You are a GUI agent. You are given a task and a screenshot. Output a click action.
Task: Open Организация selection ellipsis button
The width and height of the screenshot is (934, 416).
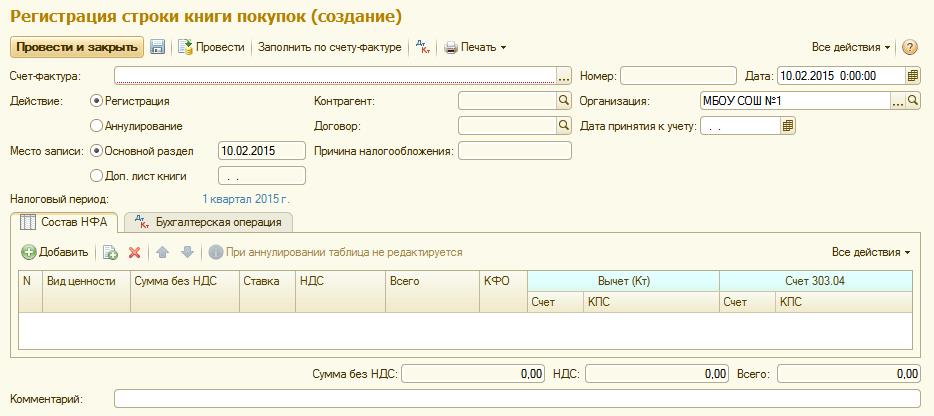coord(898,101)
